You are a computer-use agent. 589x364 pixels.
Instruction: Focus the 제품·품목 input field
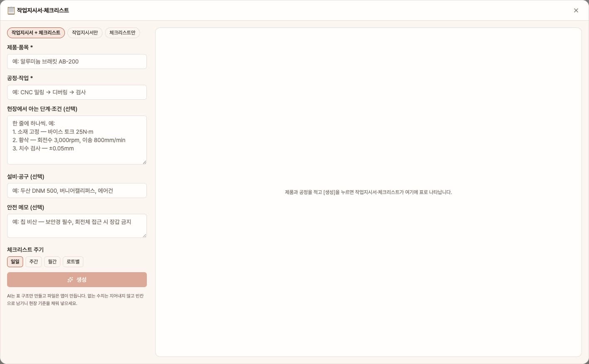click(77, 61)
